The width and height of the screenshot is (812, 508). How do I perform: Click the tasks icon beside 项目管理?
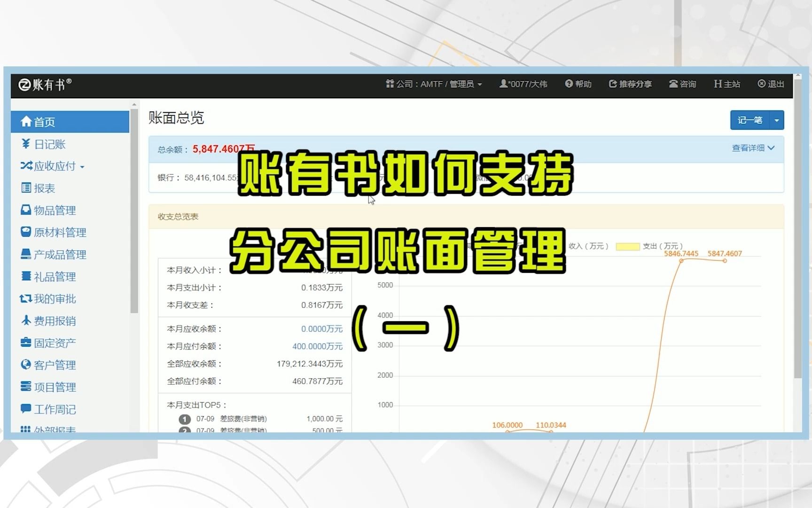pyautogui.click(x=26, y=387)
